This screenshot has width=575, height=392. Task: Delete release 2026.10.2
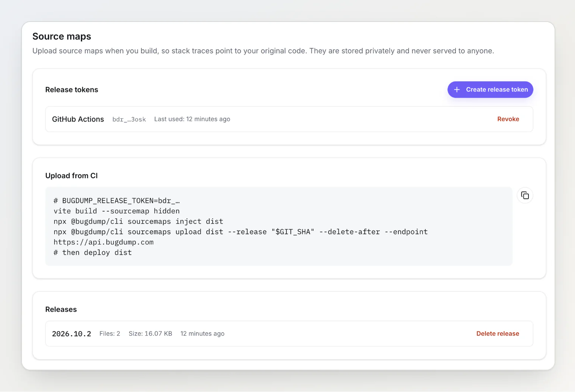click(x=497, y=334)
